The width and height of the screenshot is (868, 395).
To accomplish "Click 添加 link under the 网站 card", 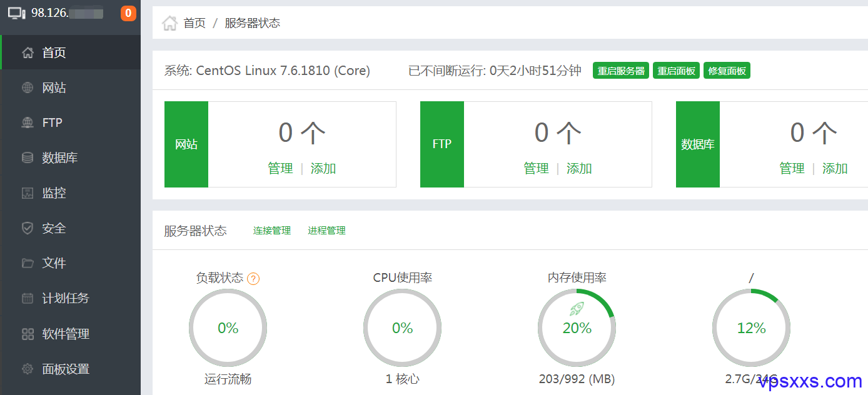I will (323, 169).
